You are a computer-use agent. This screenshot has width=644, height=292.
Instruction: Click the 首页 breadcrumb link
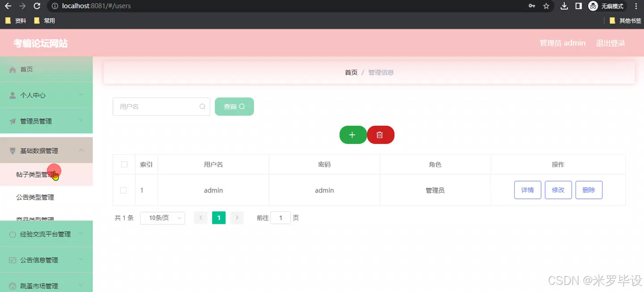click(351, 73)
